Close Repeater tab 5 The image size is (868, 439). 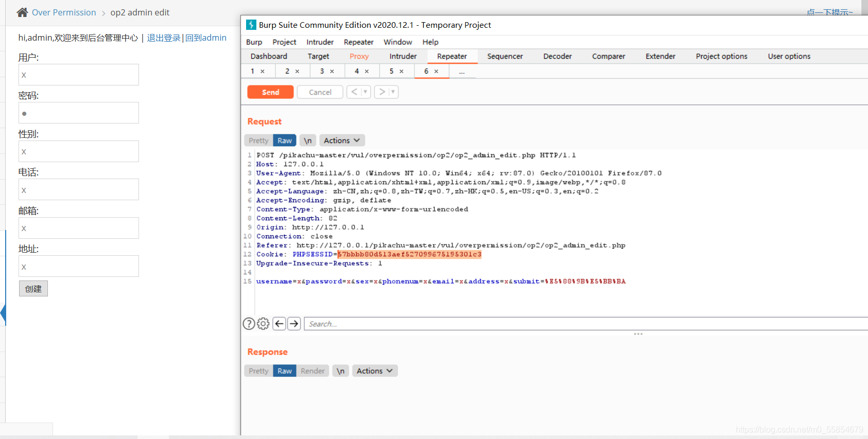click(x=402, y=72)
